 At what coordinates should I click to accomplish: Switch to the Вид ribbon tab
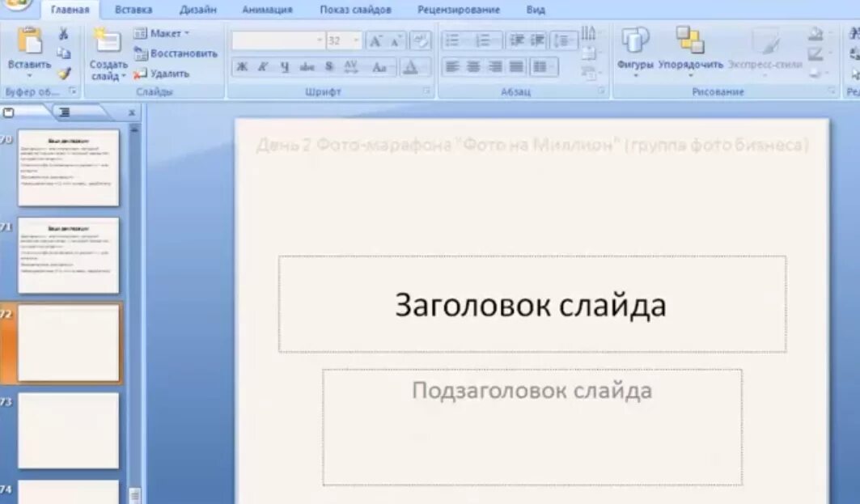pyautogui.click(x=536, y=10)
